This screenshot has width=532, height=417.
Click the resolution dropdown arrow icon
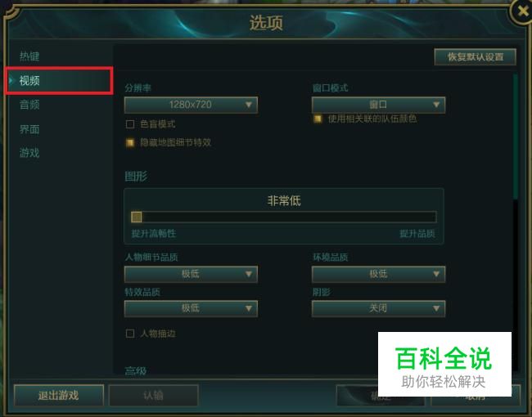[x=249, y=105]
